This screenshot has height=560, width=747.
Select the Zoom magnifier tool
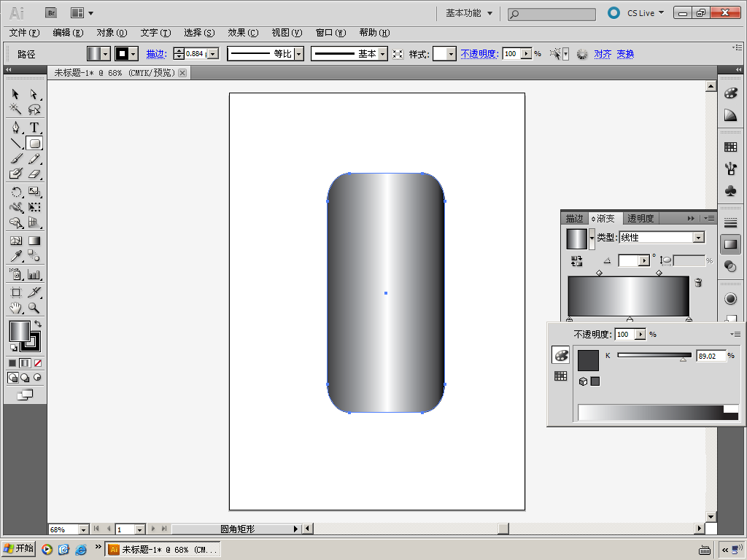click(34, 308)
